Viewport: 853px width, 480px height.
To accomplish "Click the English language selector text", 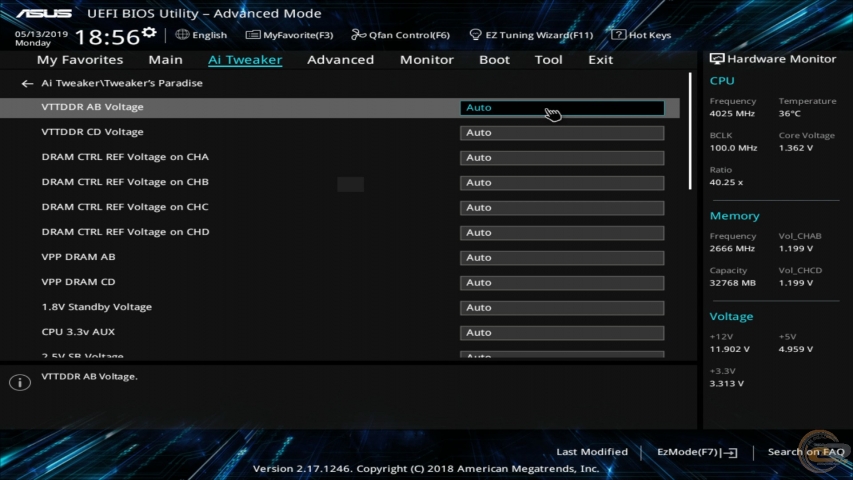I will tap(209, 35).
